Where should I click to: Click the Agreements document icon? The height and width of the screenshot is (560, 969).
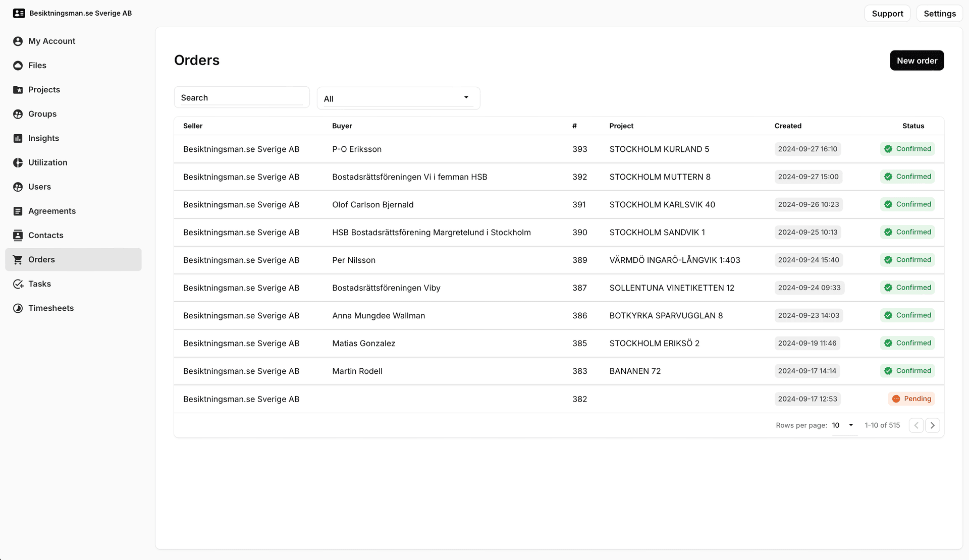pos(18,211)
